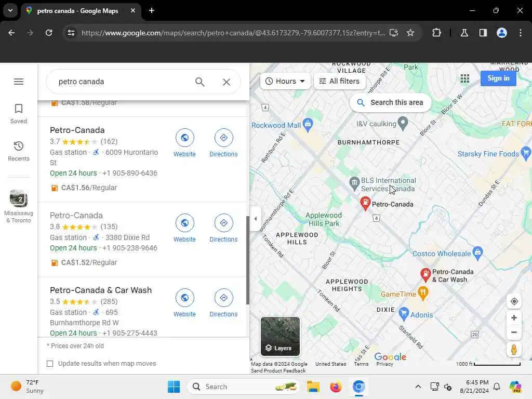Open Saved places in sidebar
Viewport: 532px width, 399px height.
[19, 114]
